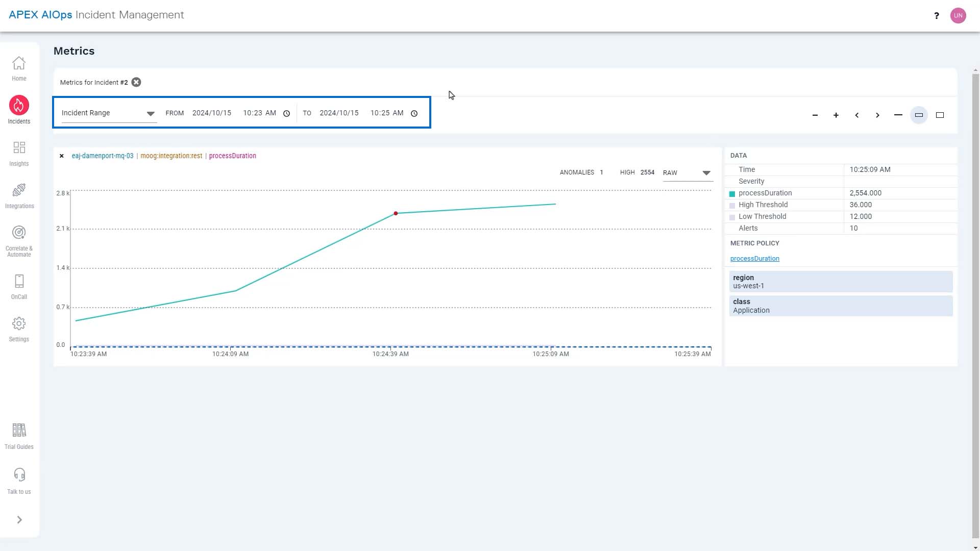The image size is (980, 551).
Task: Click the red anomaly point on chart
Action: pyautogui.click(x=396, y=213)
